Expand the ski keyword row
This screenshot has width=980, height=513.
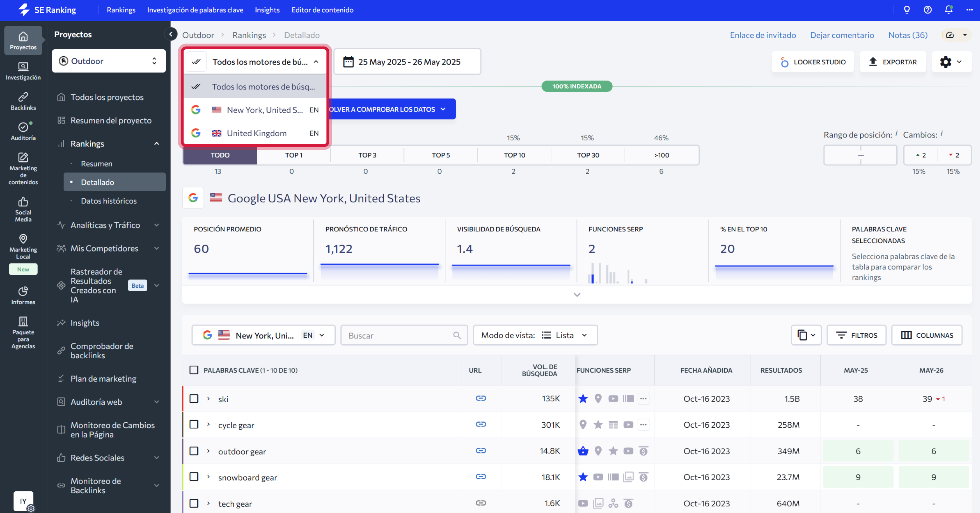(208, 398)
